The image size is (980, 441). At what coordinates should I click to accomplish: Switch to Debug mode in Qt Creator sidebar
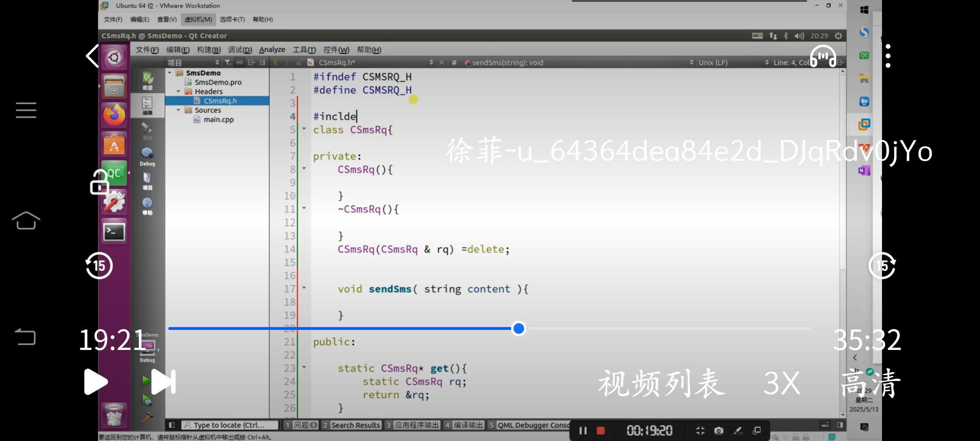147,156
